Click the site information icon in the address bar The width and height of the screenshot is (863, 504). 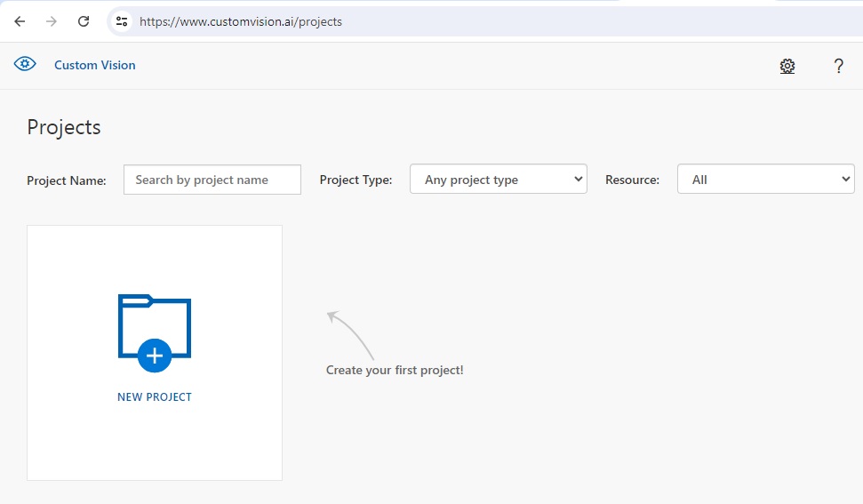coord(123,21)
